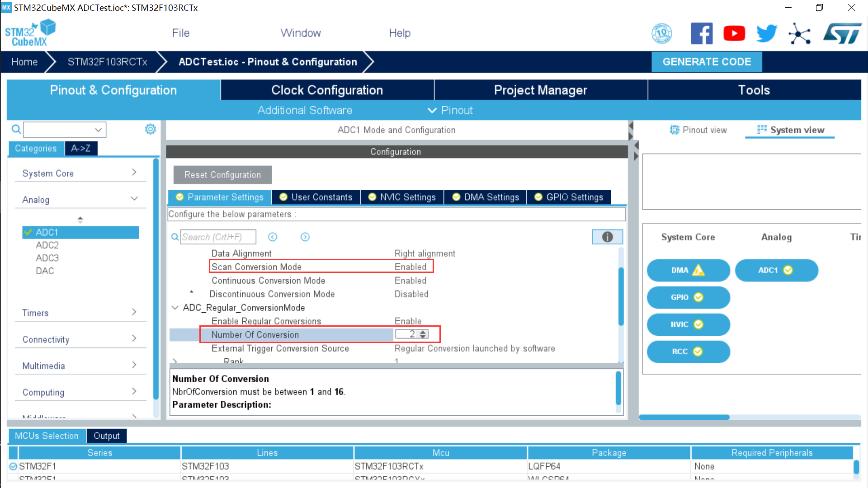Image resolution: width=868 pixels, height=488 pixels.
Task: Open the DMA Settings tab
Action: click(486, 197)
